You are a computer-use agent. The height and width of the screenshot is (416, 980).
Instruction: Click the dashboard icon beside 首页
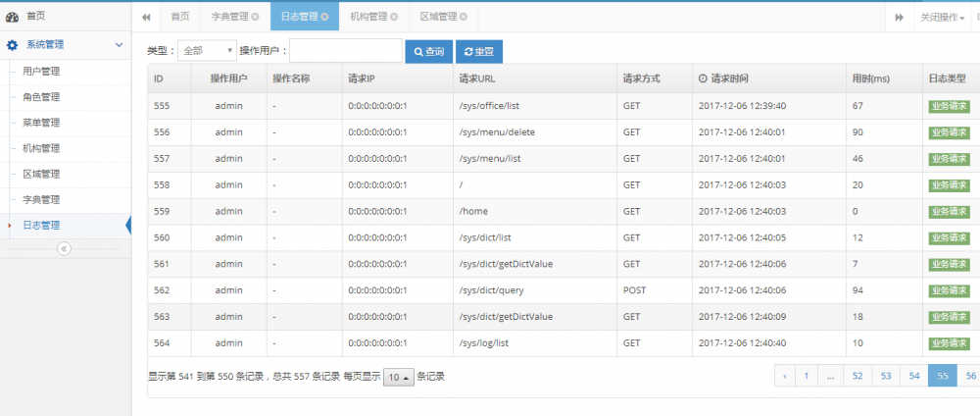12,17
